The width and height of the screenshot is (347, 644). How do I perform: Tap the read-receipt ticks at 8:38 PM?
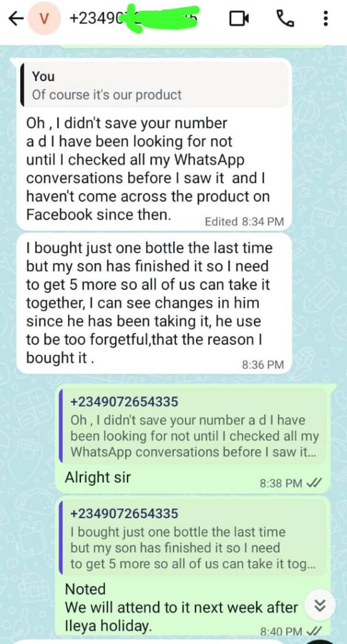click(313, 484)
